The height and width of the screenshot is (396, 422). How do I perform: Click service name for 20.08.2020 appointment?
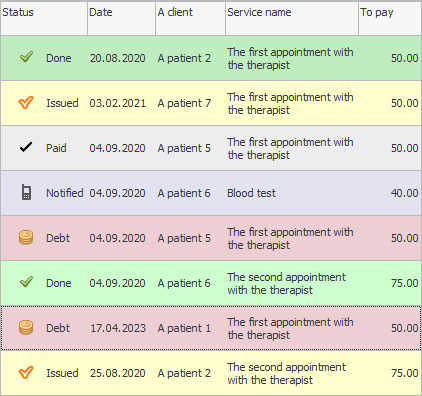[x=290, y=58]
